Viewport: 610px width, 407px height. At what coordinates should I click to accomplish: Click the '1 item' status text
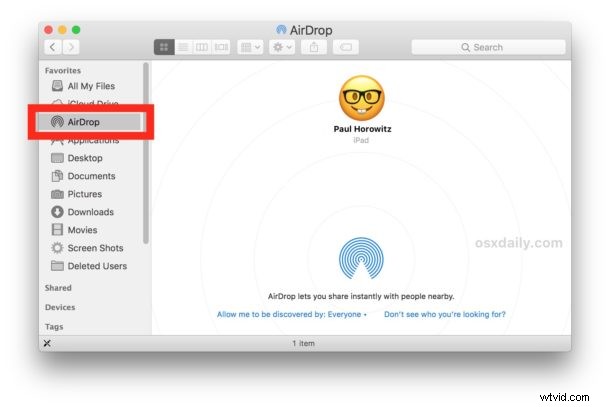point(303,343)
